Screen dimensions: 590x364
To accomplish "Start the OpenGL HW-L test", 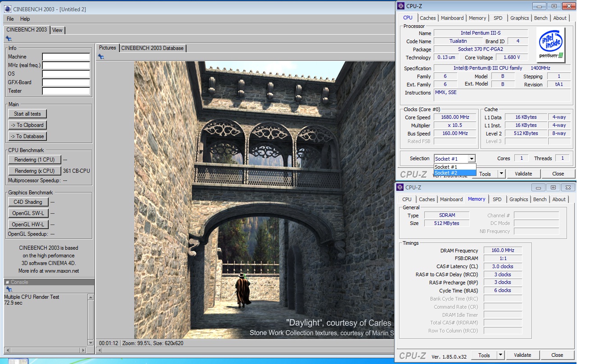I will point(28,225).
